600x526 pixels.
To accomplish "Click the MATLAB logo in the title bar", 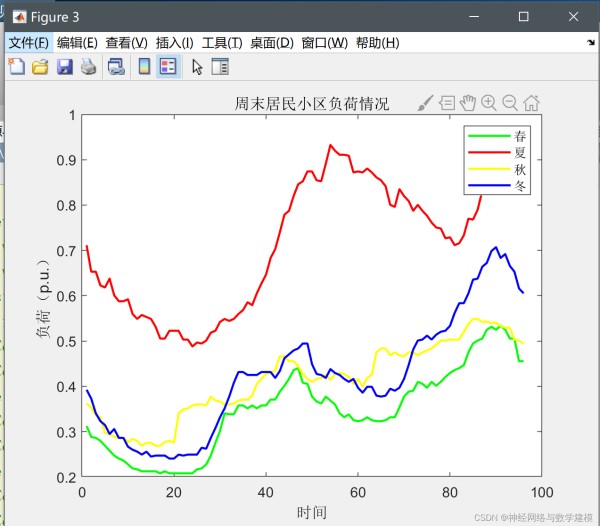I will (19, 17).
